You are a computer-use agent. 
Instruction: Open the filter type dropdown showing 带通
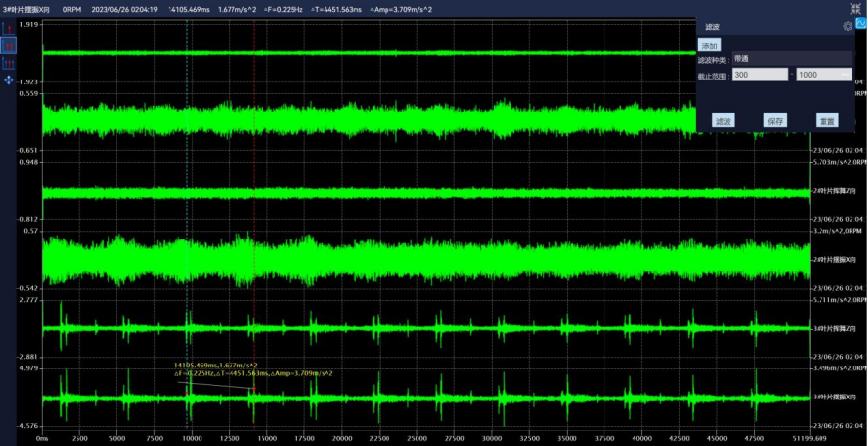(x=791, y=59)
